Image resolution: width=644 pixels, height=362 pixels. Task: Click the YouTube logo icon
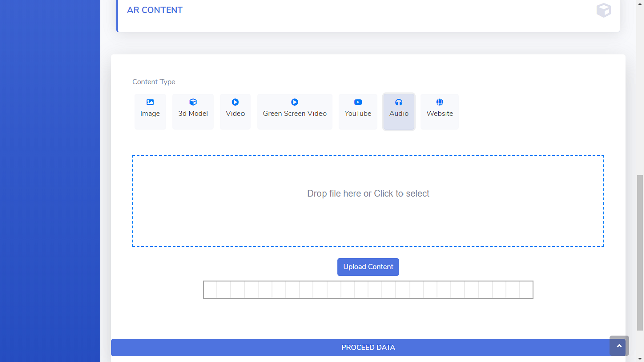pyautogui.click(x=358, y=102)
